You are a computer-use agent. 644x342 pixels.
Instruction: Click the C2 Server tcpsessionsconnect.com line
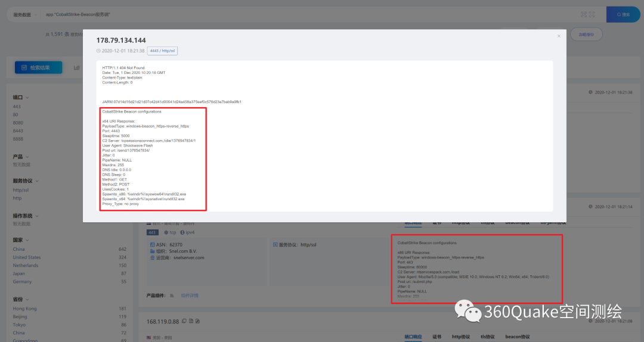148,141
